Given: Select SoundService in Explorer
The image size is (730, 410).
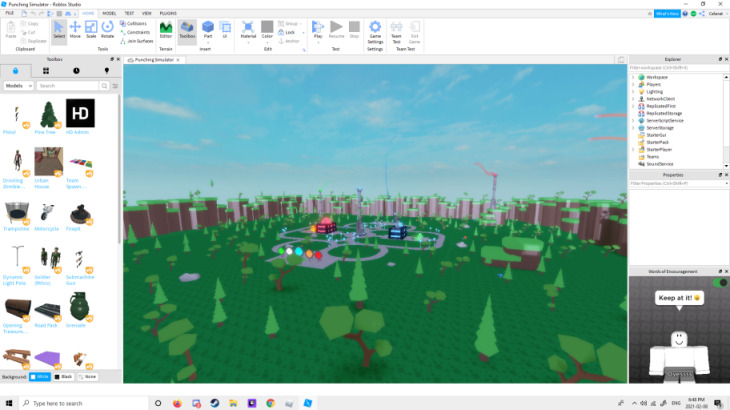Looking at the screenshot, I should click(660, 164).
